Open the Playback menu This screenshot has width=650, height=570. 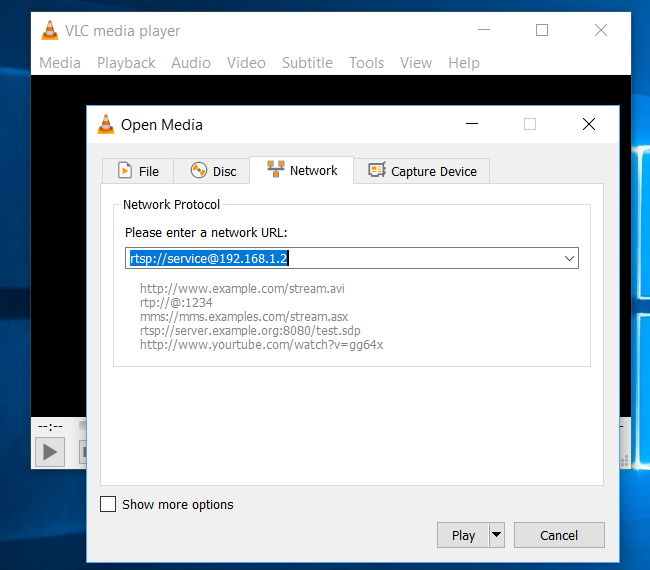(126, 62)
